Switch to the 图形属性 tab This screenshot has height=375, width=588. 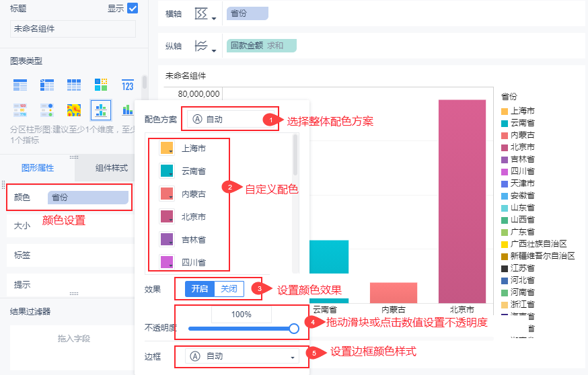pos(38,168)
